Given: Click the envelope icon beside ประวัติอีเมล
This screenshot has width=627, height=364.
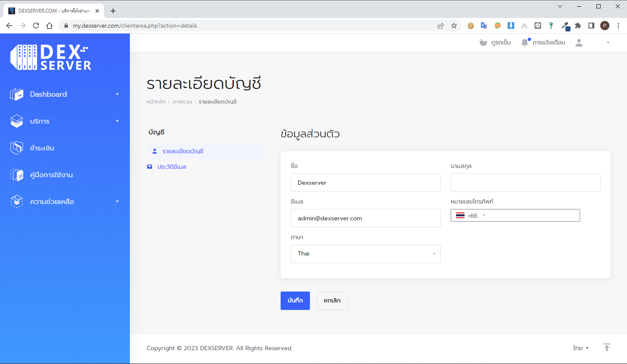Looking at the screenshot, I should tap(150, 166).
